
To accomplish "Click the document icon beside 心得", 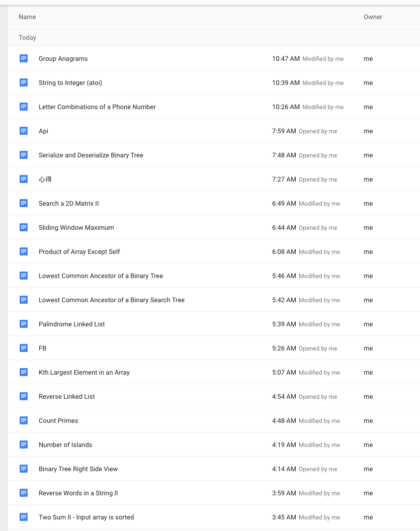I will click(x=23, y=179).
